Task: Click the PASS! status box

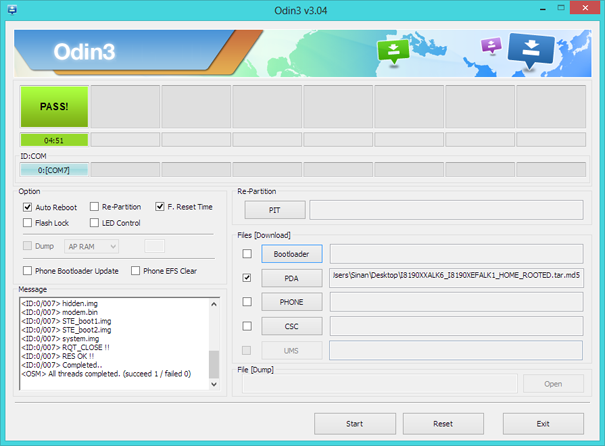Action: [54, 106]
